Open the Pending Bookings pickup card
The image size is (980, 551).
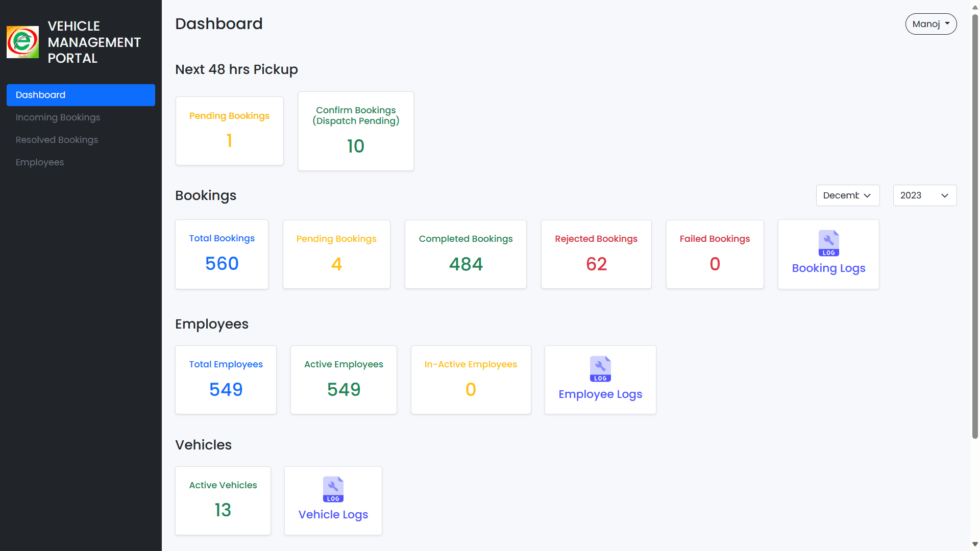click(229, 131)
